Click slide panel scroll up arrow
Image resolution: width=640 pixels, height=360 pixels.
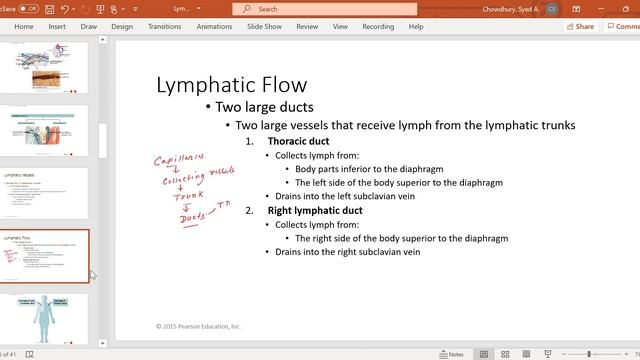tap(102, 40)
